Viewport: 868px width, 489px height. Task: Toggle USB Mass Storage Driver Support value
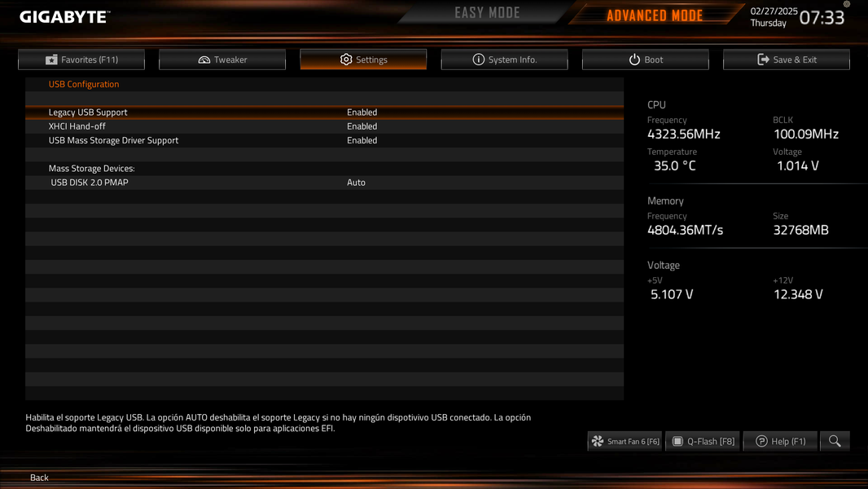point(362,141)
